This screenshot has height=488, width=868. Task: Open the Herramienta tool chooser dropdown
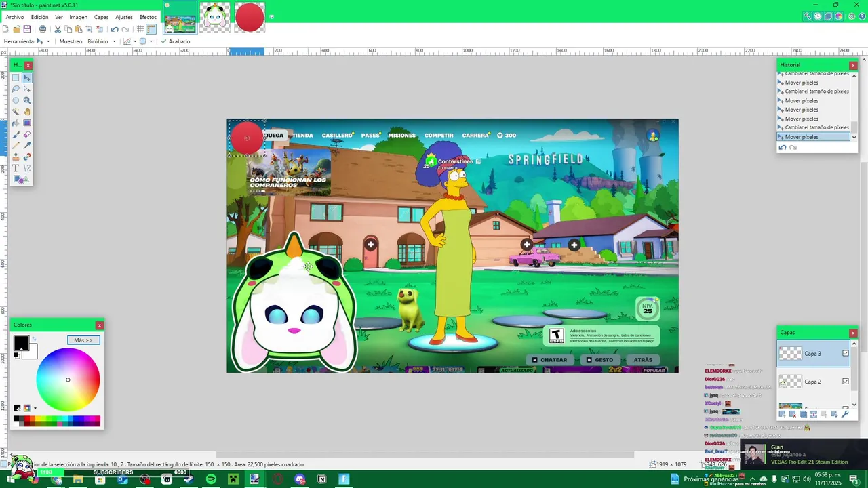point(48,41)
